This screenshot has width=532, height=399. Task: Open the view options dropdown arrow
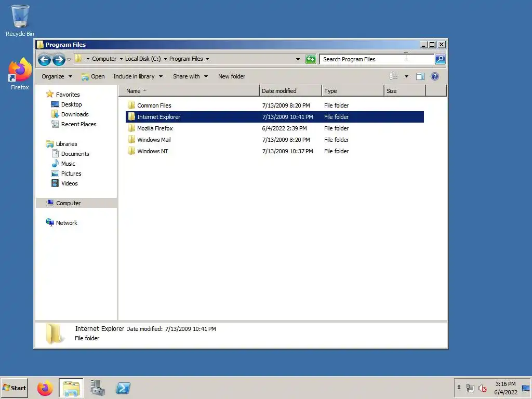coord(406,76)
